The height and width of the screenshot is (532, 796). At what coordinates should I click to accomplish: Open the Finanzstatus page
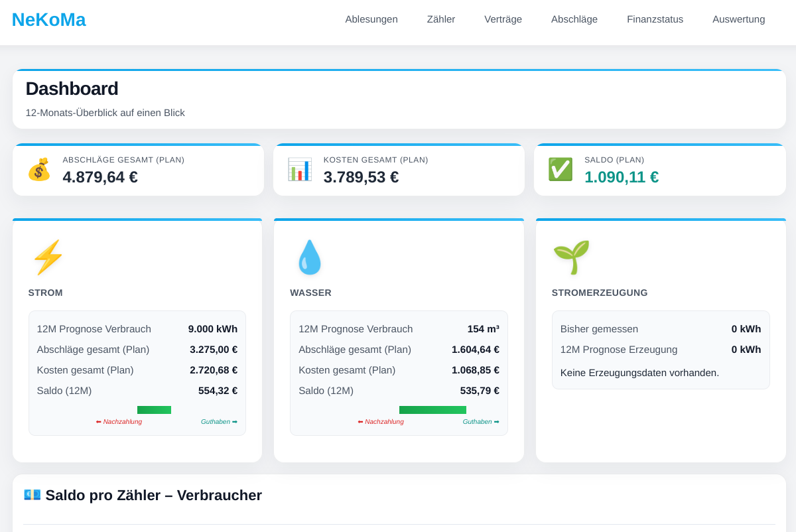655,19
